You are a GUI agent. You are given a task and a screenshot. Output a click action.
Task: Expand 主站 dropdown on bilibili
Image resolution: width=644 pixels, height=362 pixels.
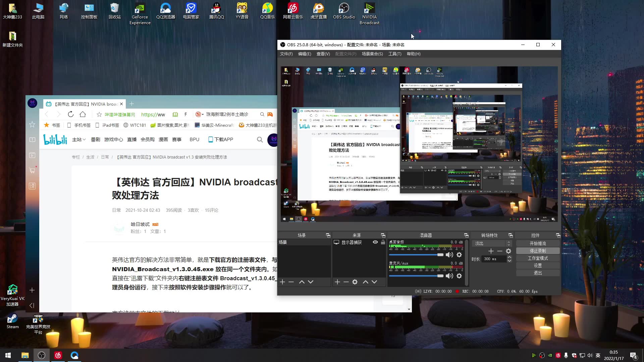[x=79, y=139]
